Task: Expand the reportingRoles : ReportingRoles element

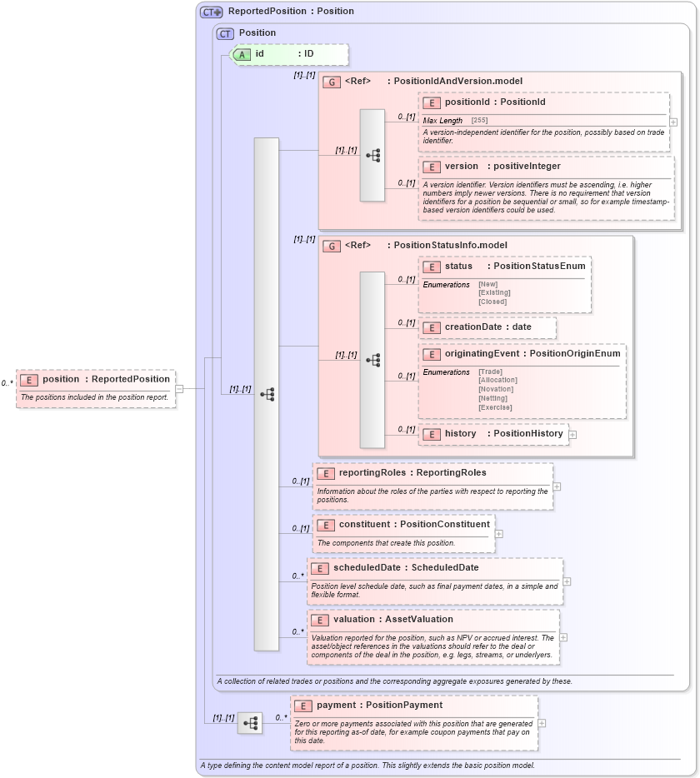Action: click(x=559, y=487)
